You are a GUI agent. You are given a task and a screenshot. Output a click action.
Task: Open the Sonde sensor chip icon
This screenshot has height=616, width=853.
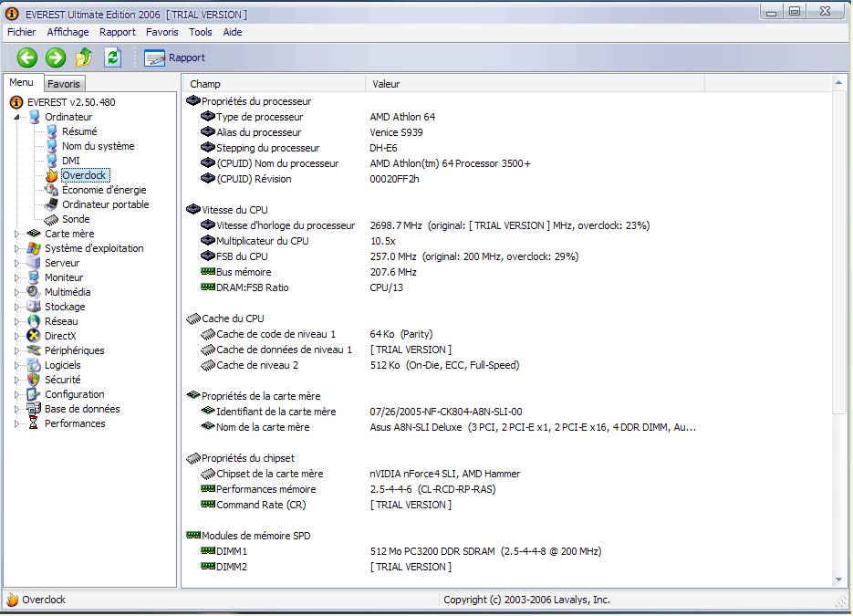tap(52, 219)
